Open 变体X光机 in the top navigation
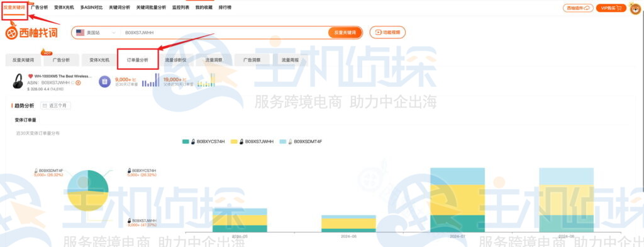This screenshot has width=644, height=247. pyautogui.click(x=64, y=8)
